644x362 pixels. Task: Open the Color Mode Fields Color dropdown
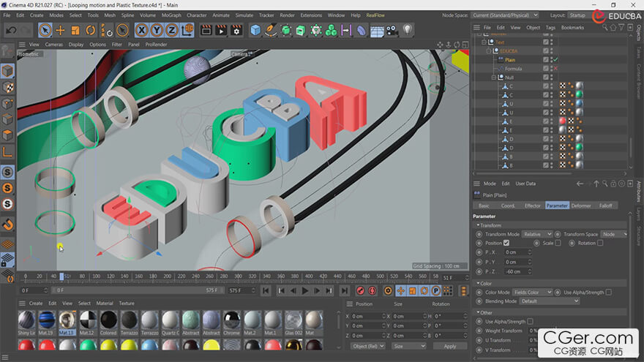click(x=532, y=293)
